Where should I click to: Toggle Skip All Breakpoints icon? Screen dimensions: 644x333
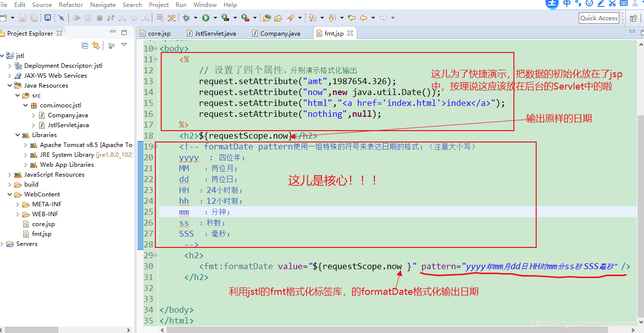(x=61, y=18)
